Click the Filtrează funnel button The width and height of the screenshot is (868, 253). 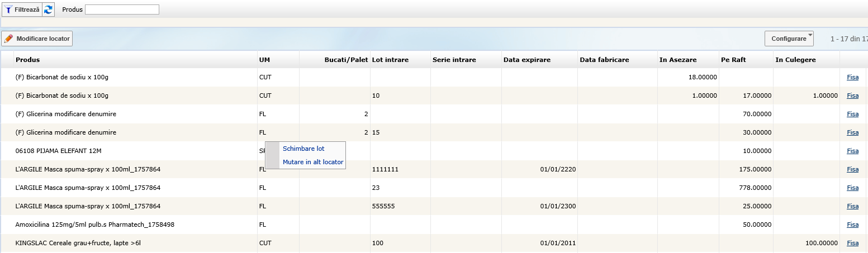22,9
